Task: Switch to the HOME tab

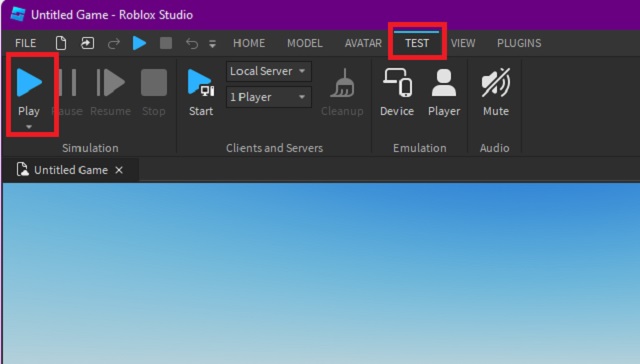Action: tap(249, 43)
